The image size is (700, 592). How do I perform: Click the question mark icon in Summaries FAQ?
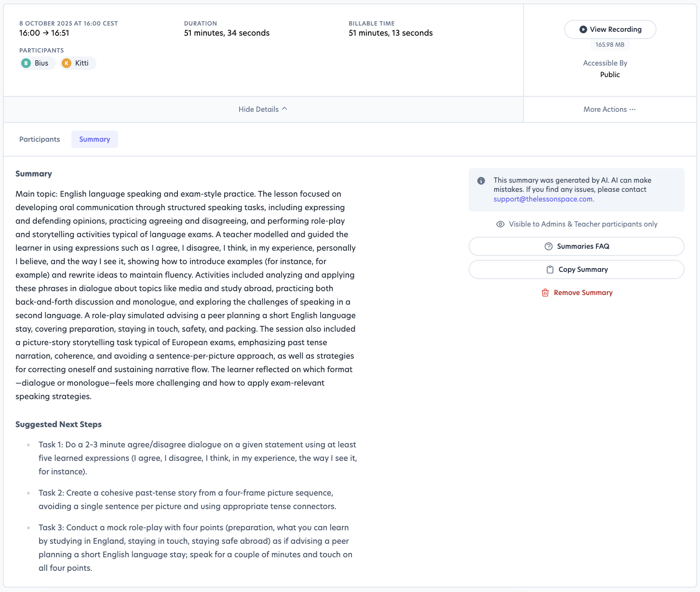(549, 246)
